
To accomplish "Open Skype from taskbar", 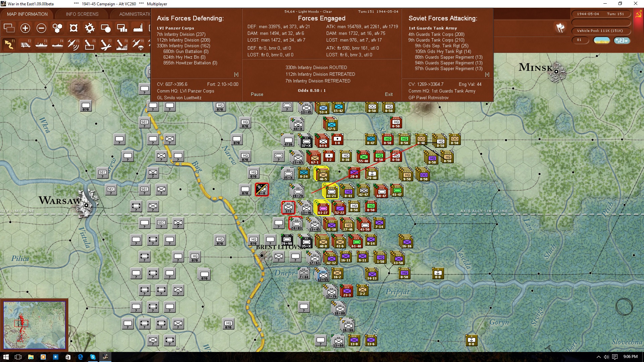I will click(x=93, y=357).
